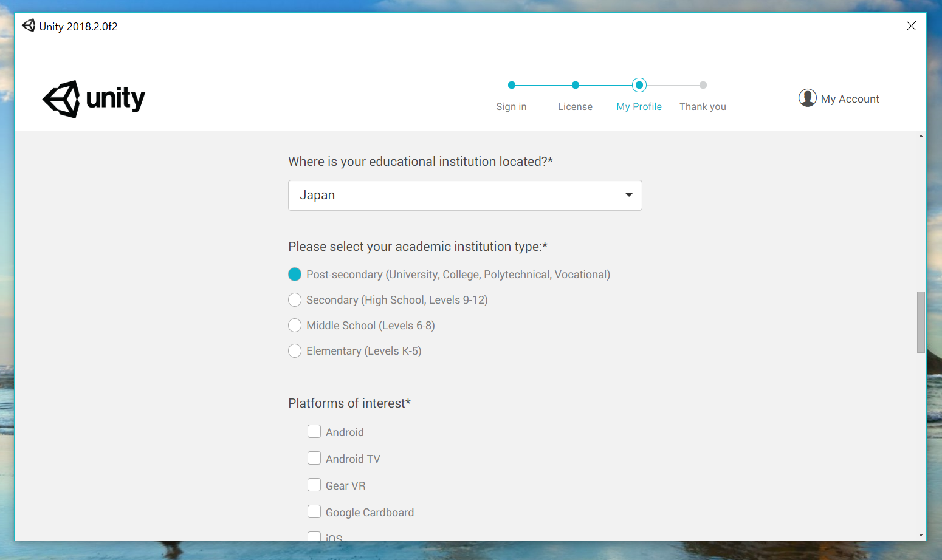Choose Middle School (Levels 6-8) option
The width and height of the screenshot is (942, 560).
point(295,326)
